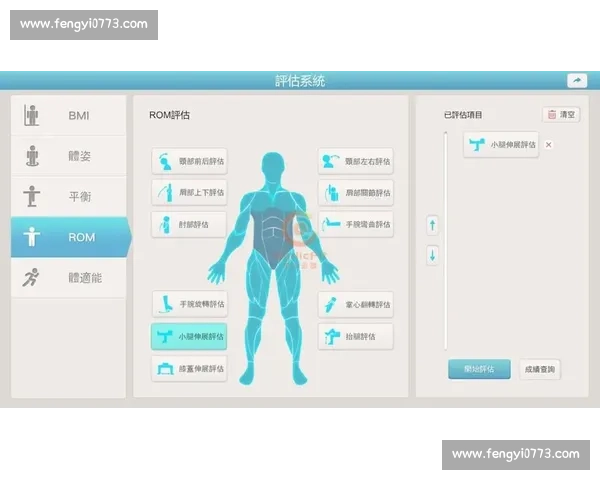
Task: Choose the 抬腿評估 leg raise assessment
Action: [x=356, y=336]
